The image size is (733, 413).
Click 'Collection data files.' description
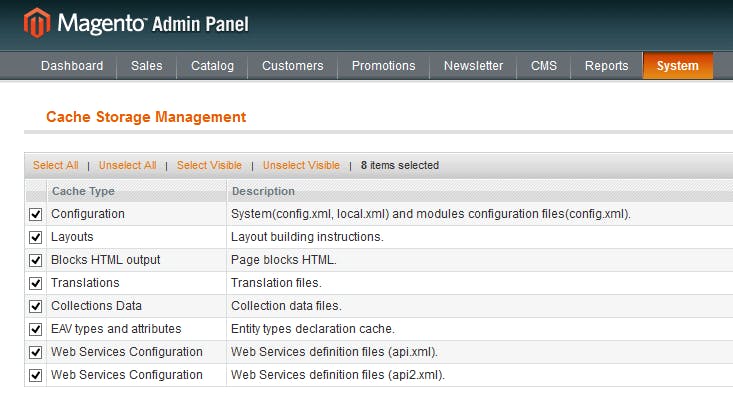286,305
